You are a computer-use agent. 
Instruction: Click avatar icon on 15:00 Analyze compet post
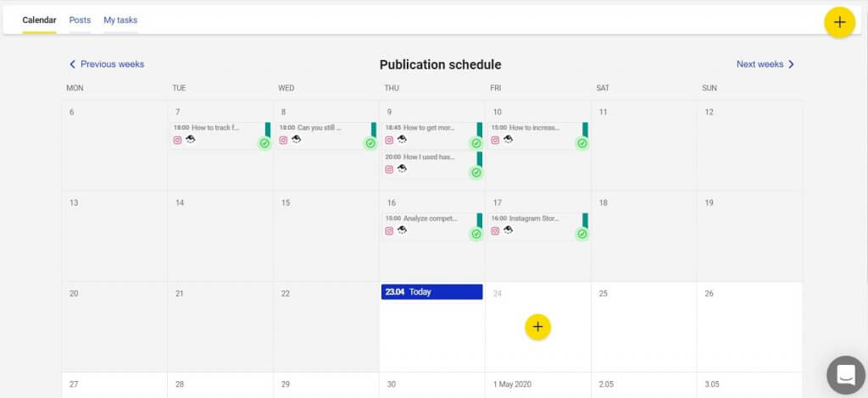402,230
